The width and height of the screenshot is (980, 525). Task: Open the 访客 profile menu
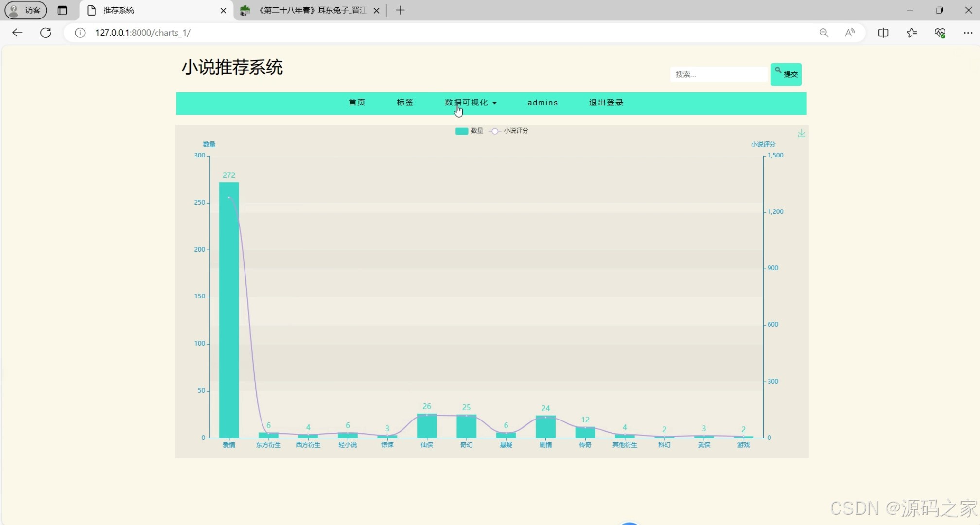26,10
